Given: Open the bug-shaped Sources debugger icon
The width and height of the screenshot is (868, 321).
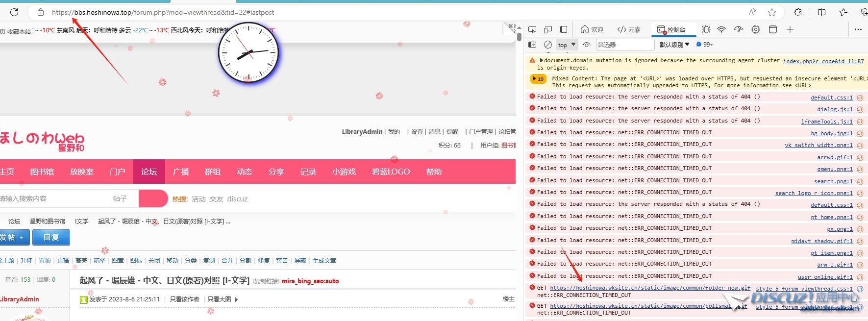Looking at the screenshot, I should (x=706, y=29).
